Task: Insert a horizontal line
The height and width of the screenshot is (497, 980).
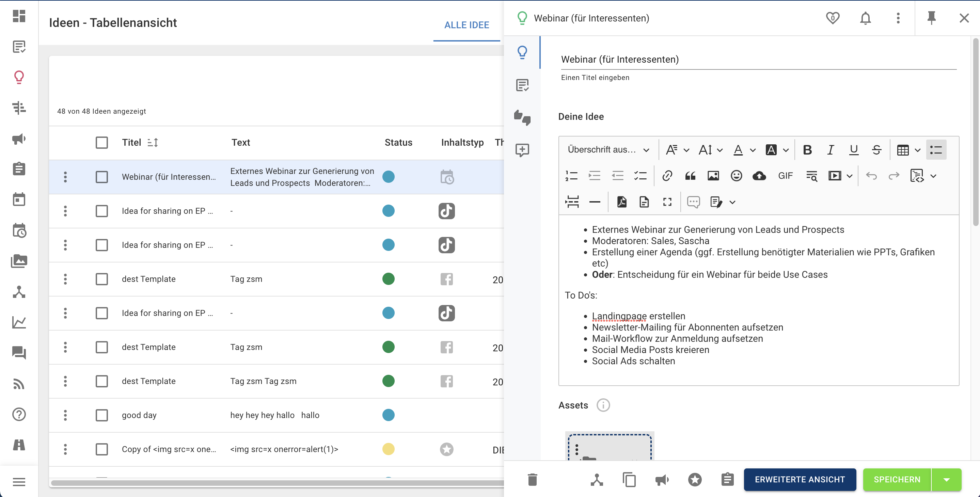Action: click(595, 202)
